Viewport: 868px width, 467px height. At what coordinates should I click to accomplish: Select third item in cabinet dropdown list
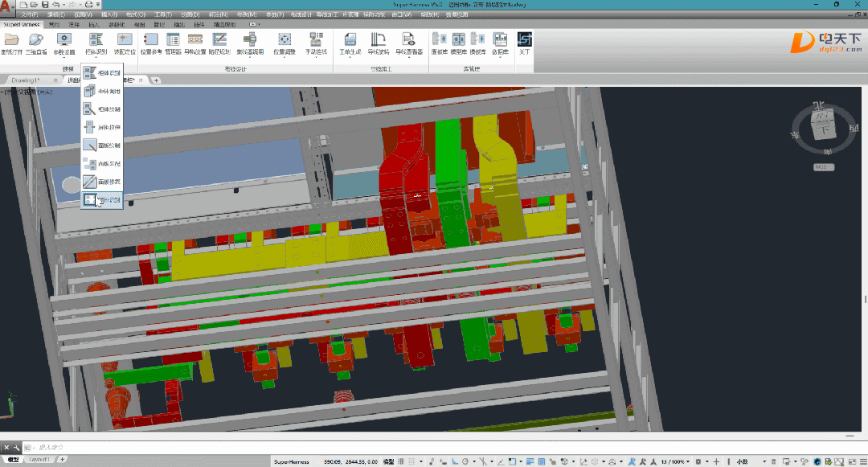tap(102, 109)
